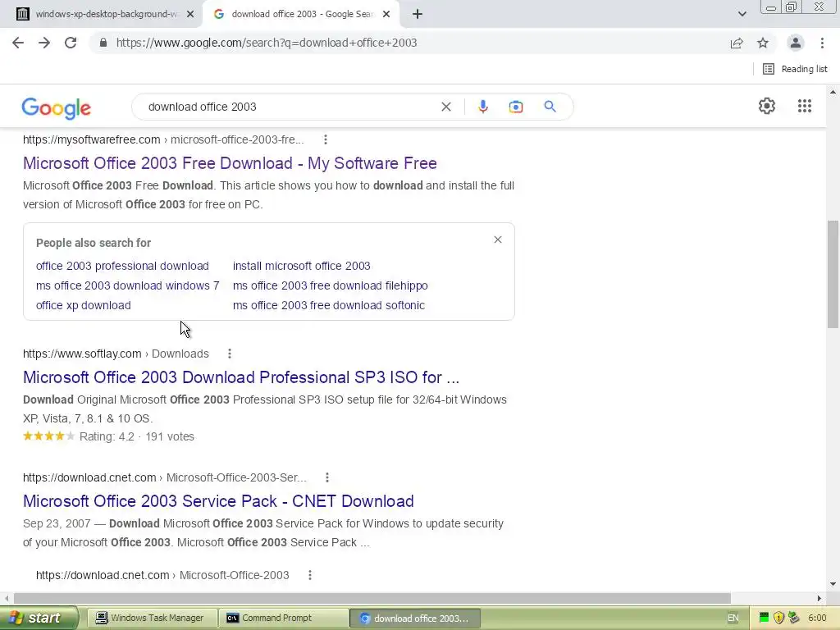Click the vertical scrollbar thumb

click(833, 274)
